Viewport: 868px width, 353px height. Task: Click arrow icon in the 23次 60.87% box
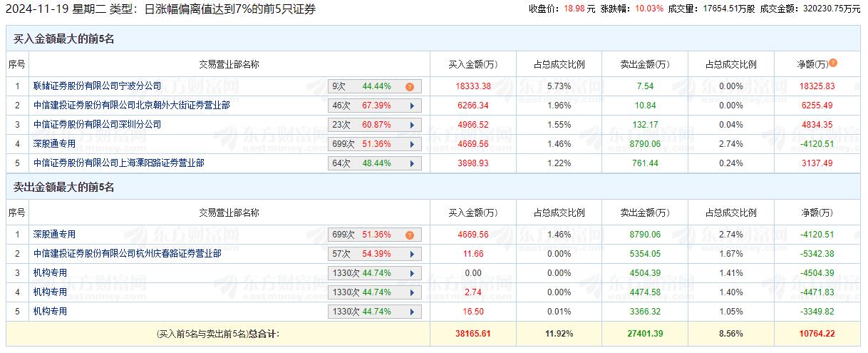tap(411, 125)
